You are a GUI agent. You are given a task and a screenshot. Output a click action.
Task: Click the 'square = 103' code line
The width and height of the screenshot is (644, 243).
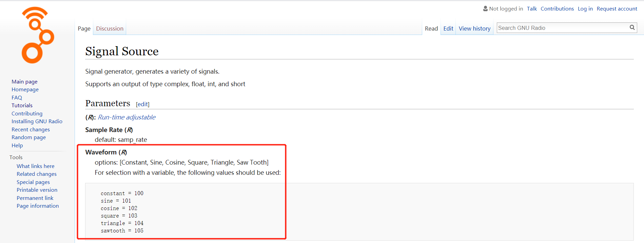pyautogui.click(x=119, y=216)
